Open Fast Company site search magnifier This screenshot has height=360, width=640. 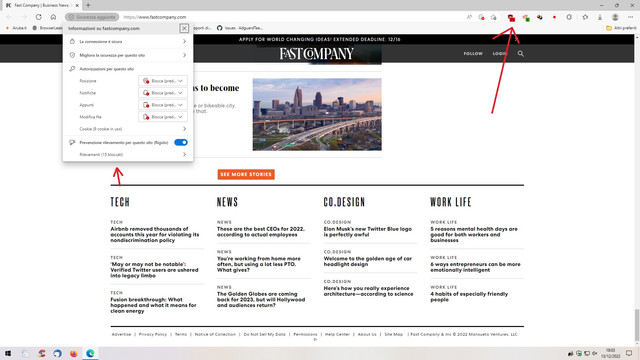click(520, 53)
